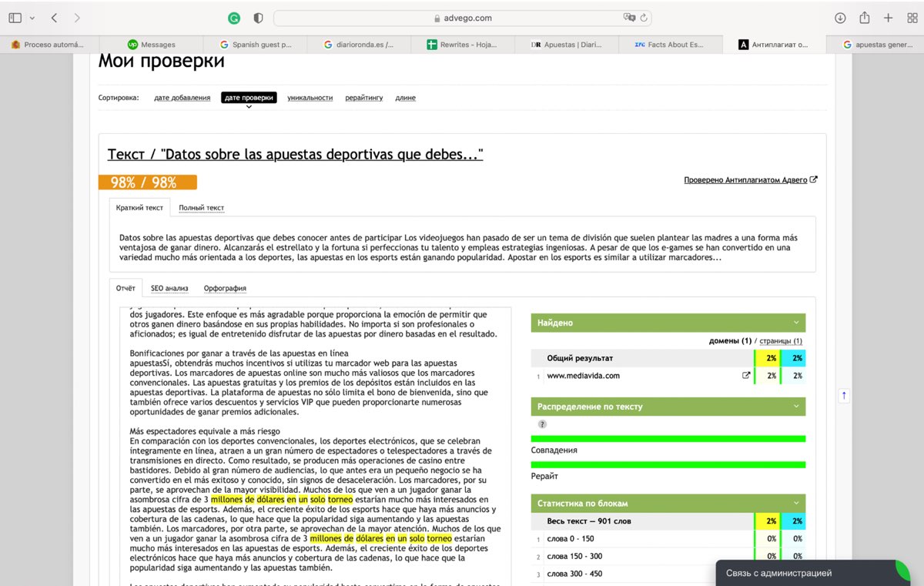This screenshot has height=586, width=924.
Task: Click external link icon beside Проверено Антиплагиатом
Action: pyautogui.click(x=814, y=180)
